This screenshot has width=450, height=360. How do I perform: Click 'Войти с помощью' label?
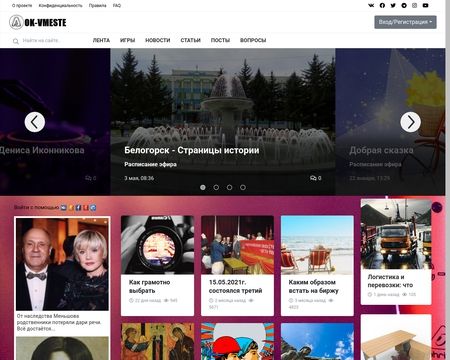[x=36, y=207]
